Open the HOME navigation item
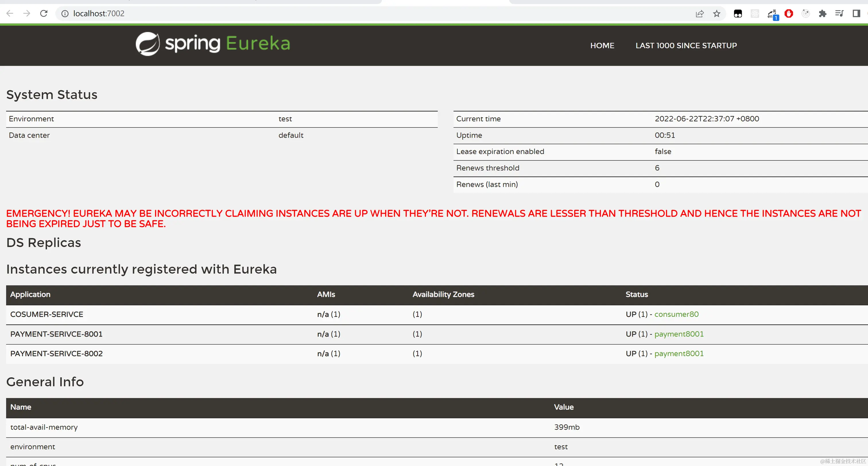This screenshot has height=466, width=868. pos(602,46)
